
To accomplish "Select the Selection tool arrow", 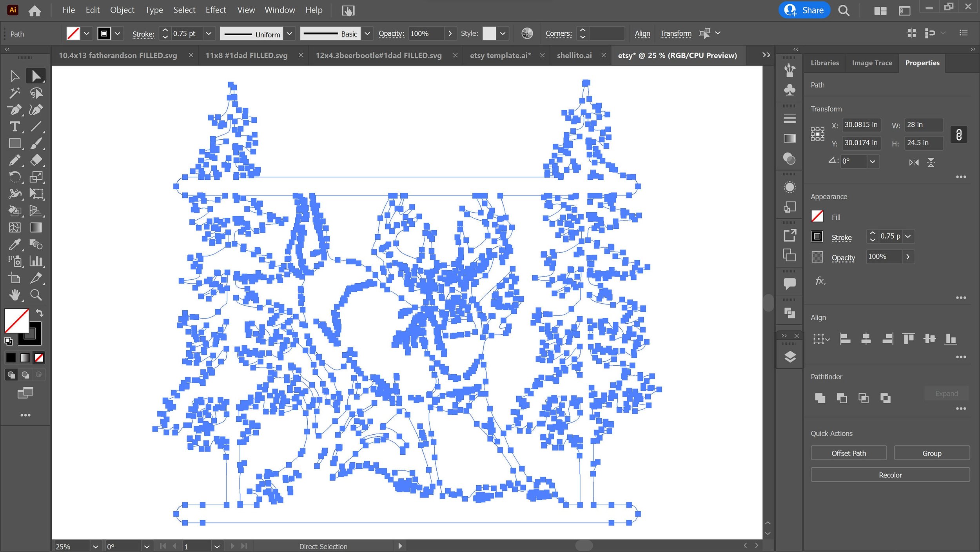I will click(x=15, y=76).
